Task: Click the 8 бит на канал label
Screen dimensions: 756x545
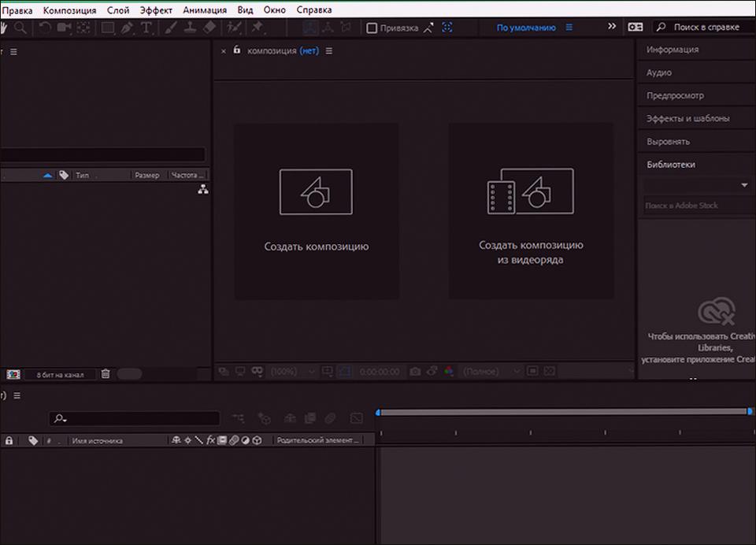Action: coord(61,375)
